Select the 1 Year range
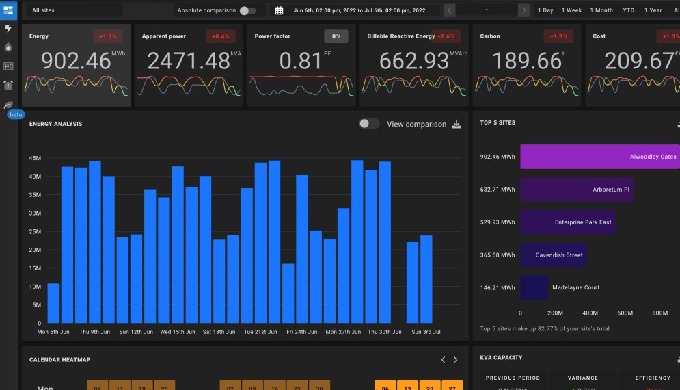Screen dimensions: 680x390 653,10
